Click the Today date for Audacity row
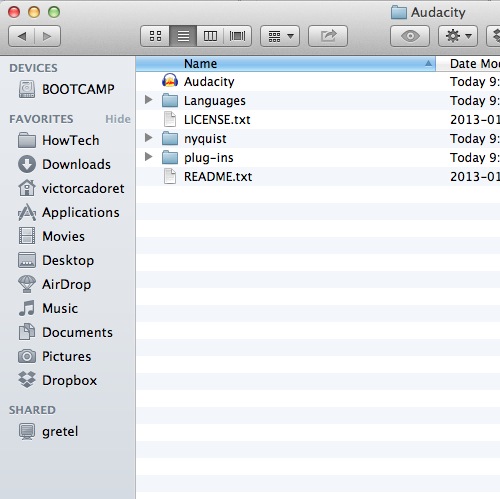 475,82
